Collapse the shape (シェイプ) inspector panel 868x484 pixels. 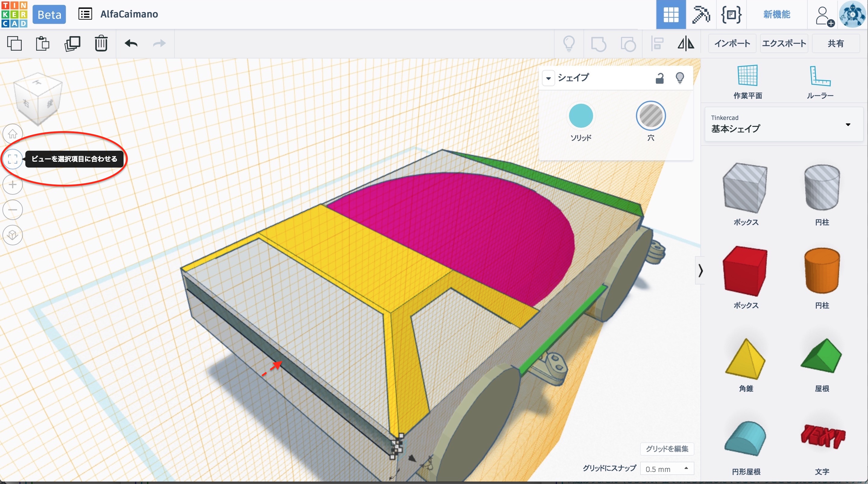click(x=548, y=78)
